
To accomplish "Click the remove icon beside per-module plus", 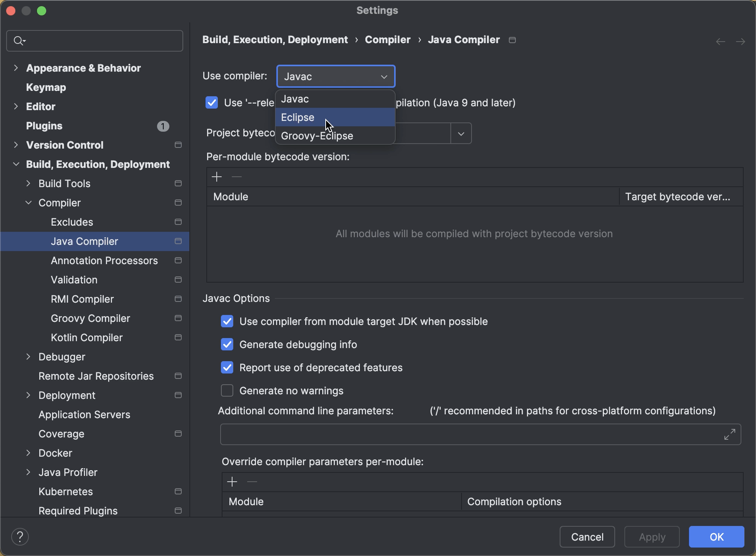I will tap(236, 177).
